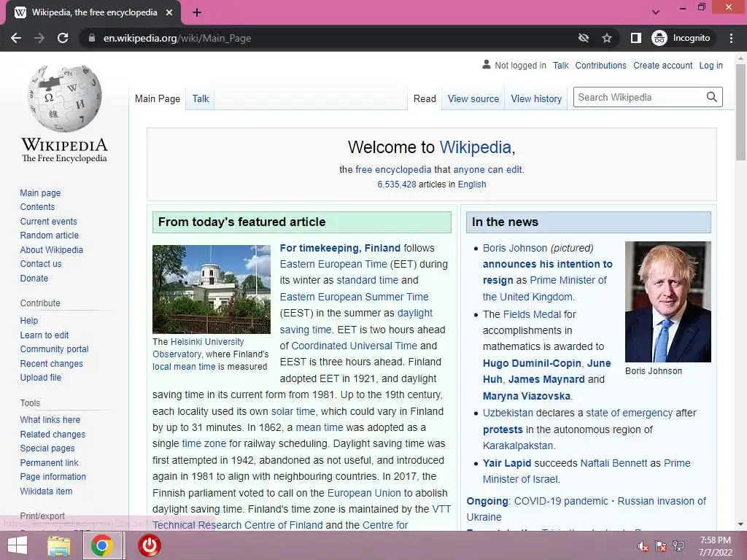Open the Helsinki Observatory thumbnail image
Image resolution: width=747 pixels, height=560 pixels.
(211, 289)
